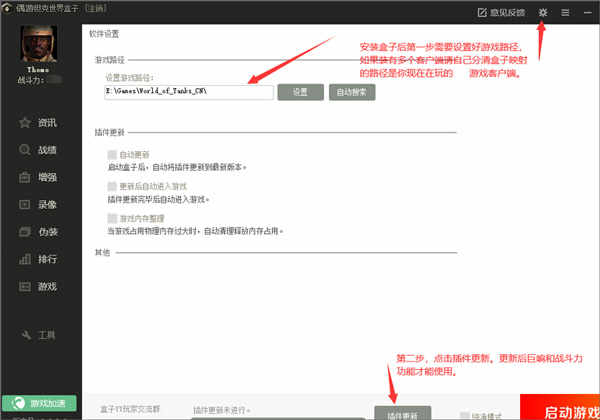Click the 设置游戏路径 field label

[x=129, y=78]
